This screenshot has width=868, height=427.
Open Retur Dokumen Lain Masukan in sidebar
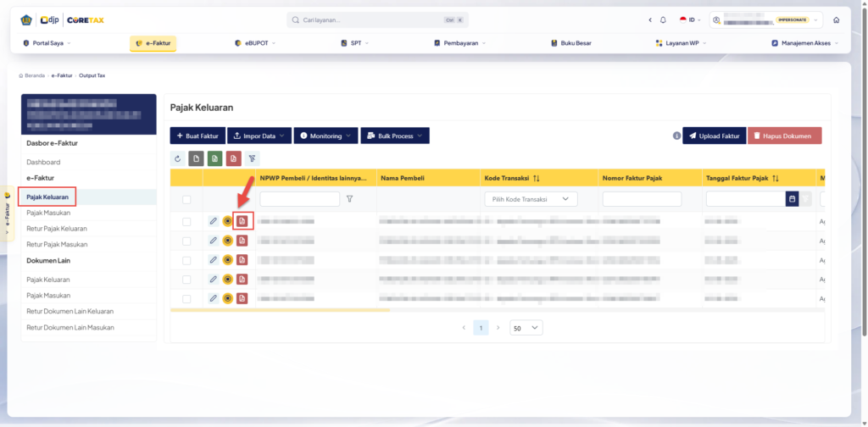point(70,327)
